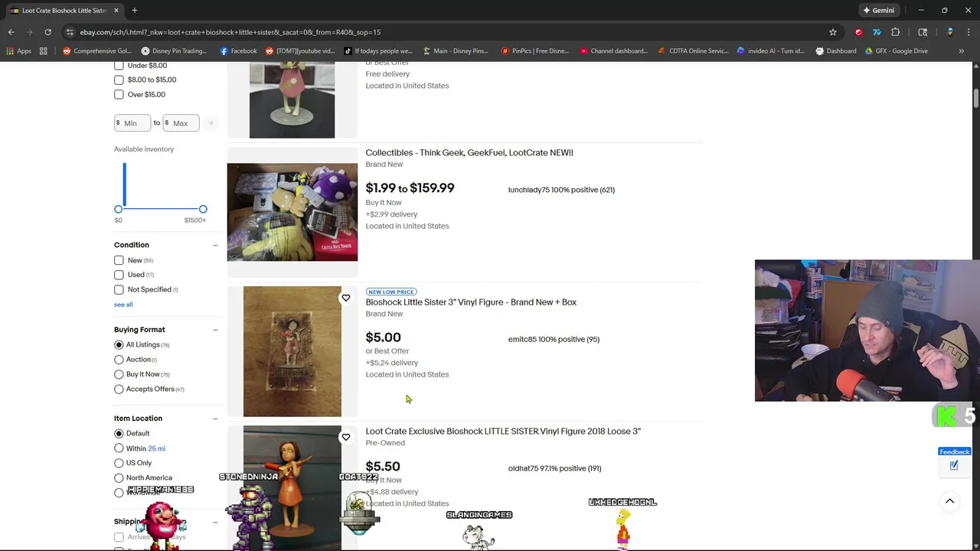Open the PinPics bookmark
This screenshot has height=551, width=980.
(534, 51)
